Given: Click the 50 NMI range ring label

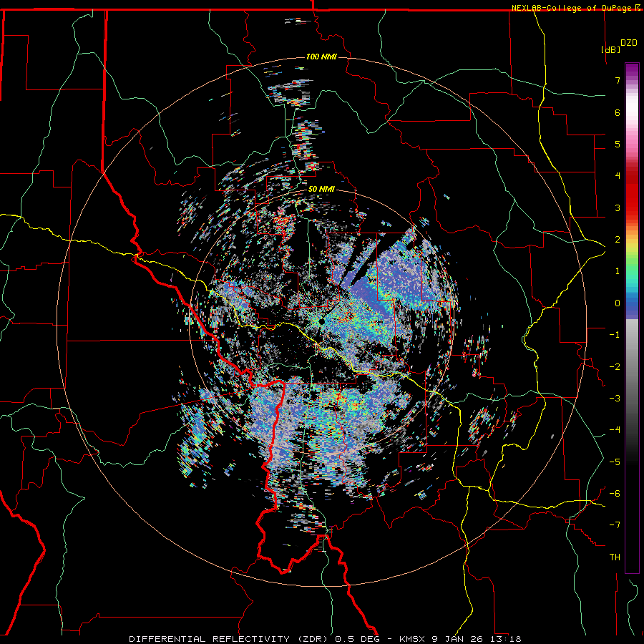Looking at the screenshot, I should tap(321, 190).
